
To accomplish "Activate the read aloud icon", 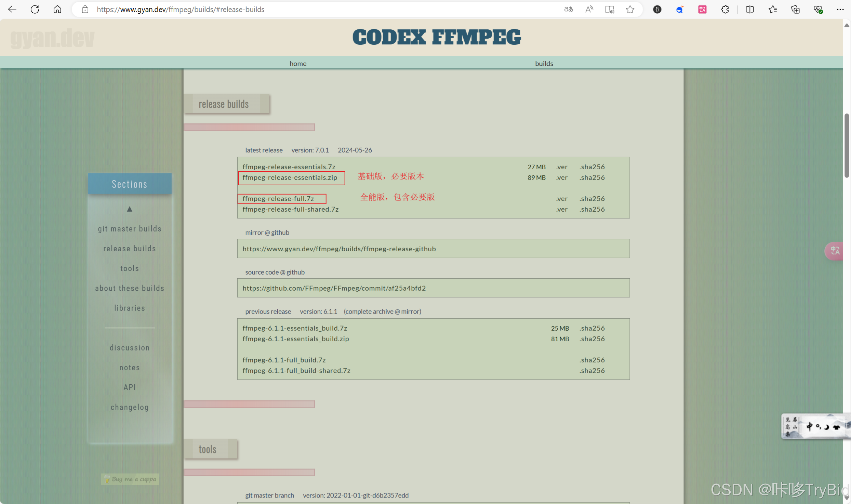I will click(x=589, y=9).
